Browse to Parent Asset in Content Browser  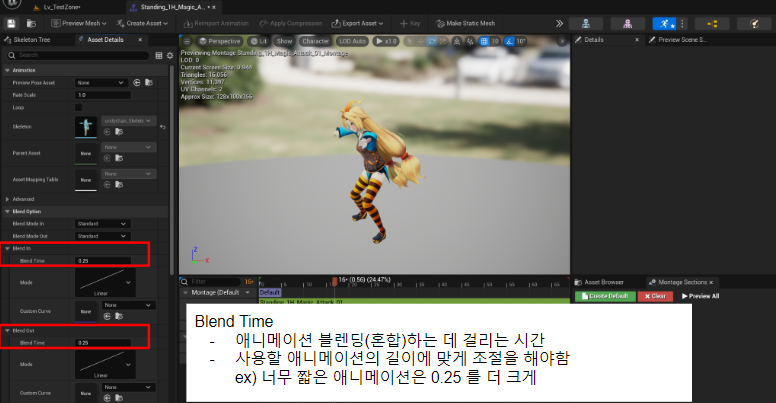(119, 158)
